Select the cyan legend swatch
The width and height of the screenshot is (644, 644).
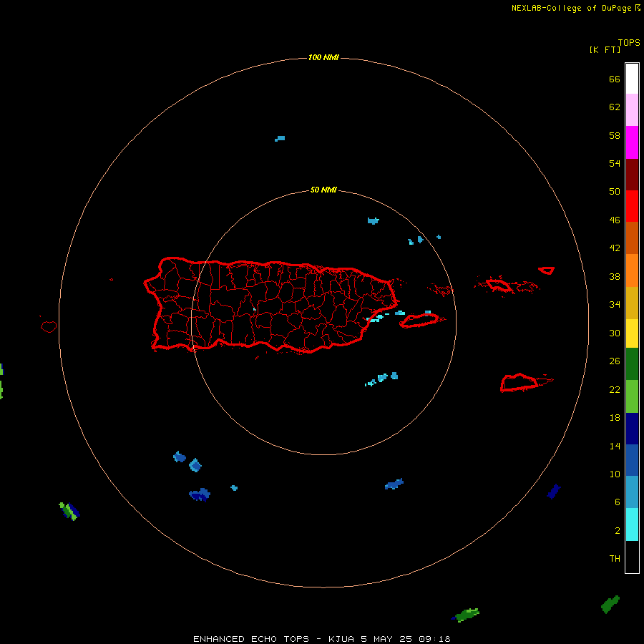(x=632, y=525)
